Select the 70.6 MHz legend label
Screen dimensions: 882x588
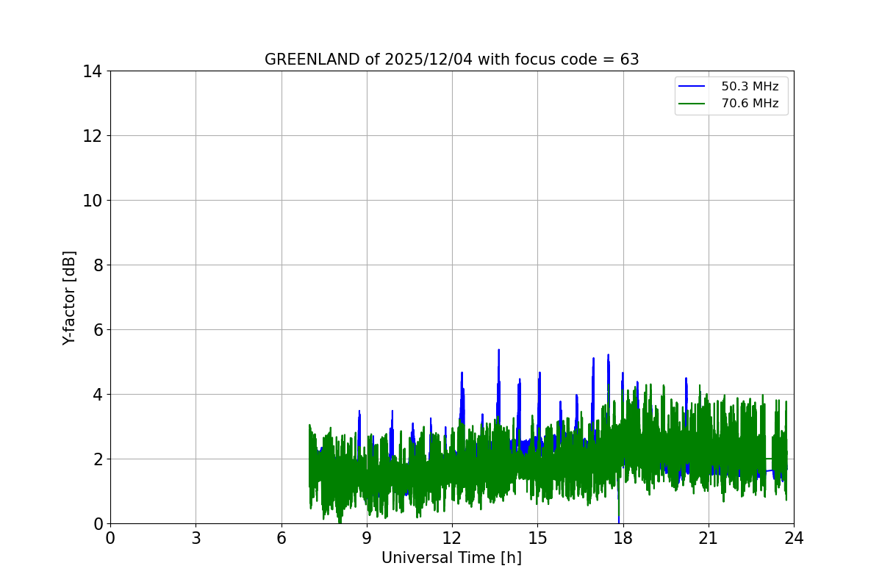(750, 104)
